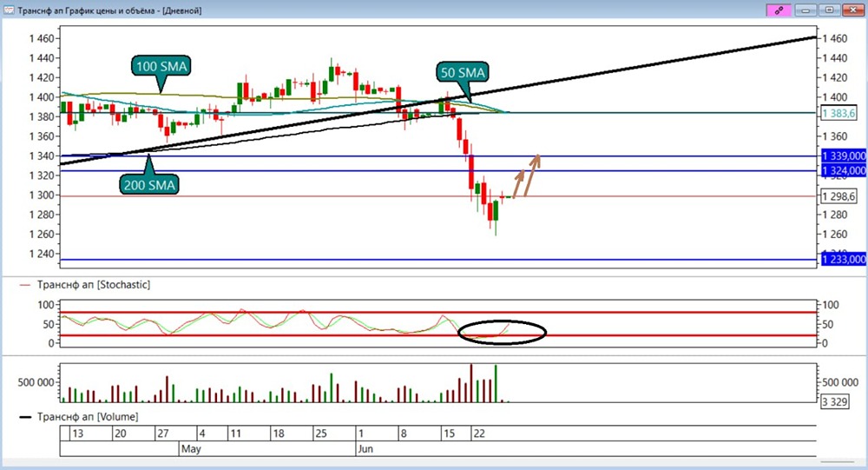Click the Jun month label on timeline
Screen dimensions: 868x470
tap(365, 449)
